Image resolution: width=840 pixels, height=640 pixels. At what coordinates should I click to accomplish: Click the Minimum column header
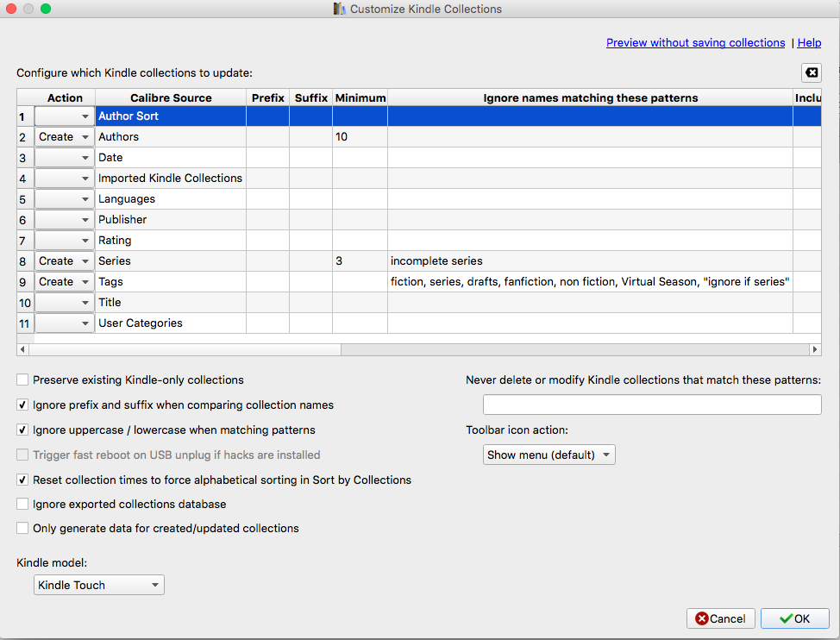[x=360, y=97]
